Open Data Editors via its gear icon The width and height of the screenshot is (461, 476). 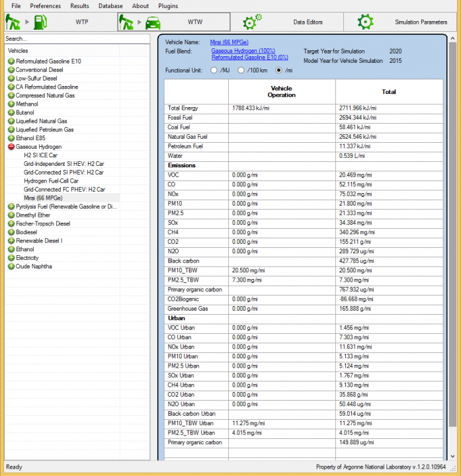[252, 22]
